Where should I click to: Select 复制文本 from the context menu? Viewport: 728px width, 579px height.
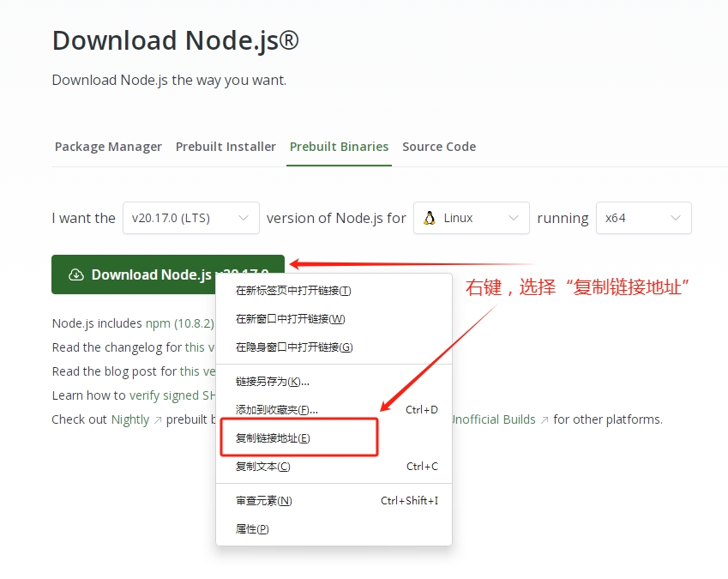tap(263, 467)
